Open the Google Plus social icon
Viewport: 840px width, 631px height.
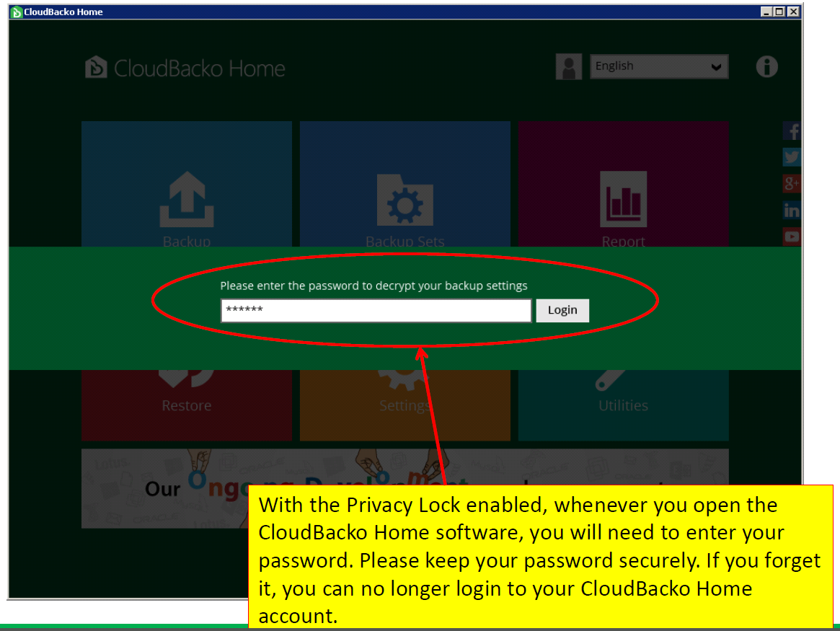point(792,184)
